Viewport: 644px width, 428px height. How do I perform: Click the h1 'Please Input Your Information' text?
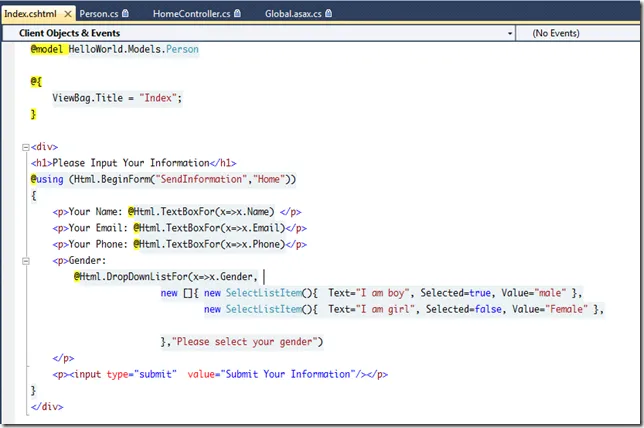tap(131, 163)
